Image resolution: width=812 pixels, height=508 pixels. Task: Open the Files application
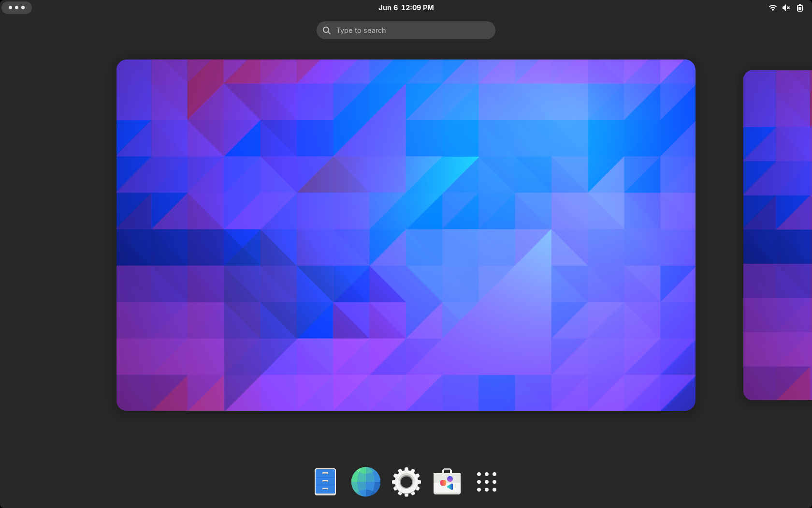[x=325, y=481]
